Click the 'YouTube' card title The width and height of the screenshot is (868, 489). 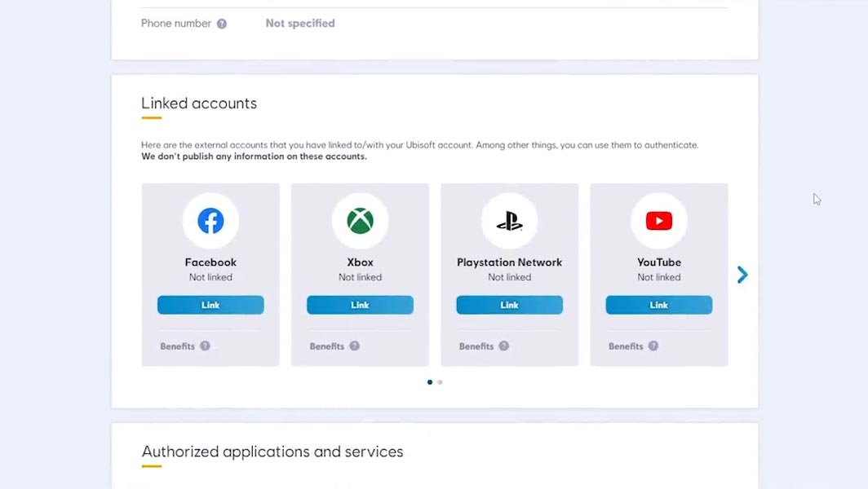pyautogui.click(x=659, y=262)
